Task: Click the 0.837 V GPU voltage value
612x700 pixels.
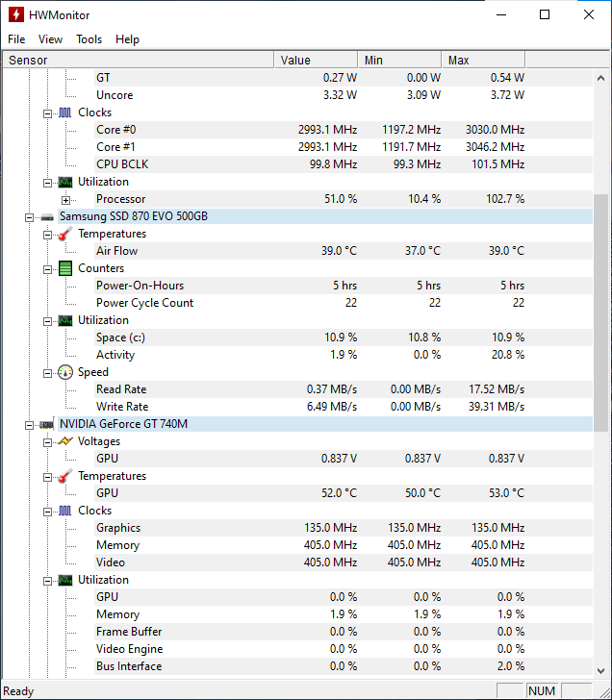Action: (339, 459)
